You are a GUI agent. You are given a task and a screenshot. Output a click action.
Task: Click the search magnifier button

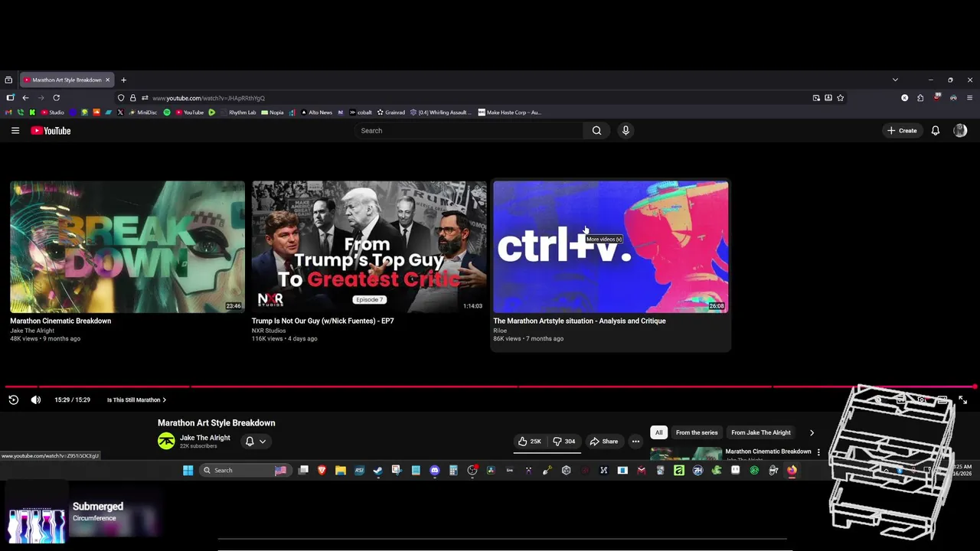coord(596,131)
